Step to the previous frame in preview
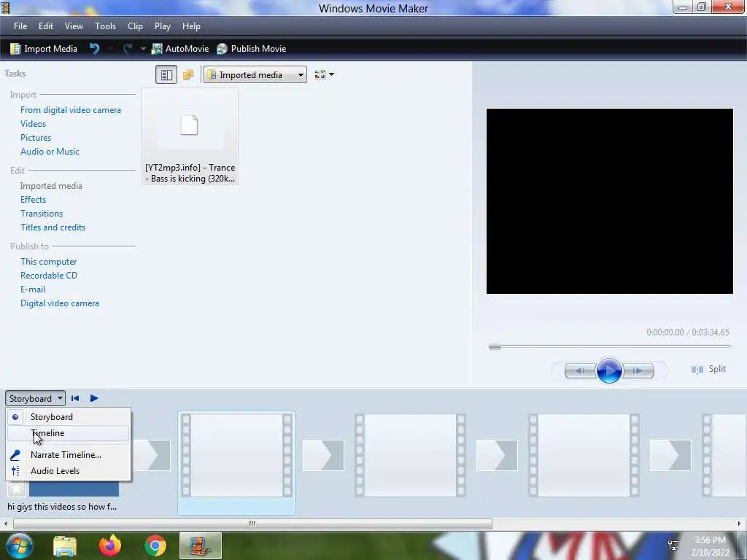Screen dimensions: 747x560 [x=580, y=370]
